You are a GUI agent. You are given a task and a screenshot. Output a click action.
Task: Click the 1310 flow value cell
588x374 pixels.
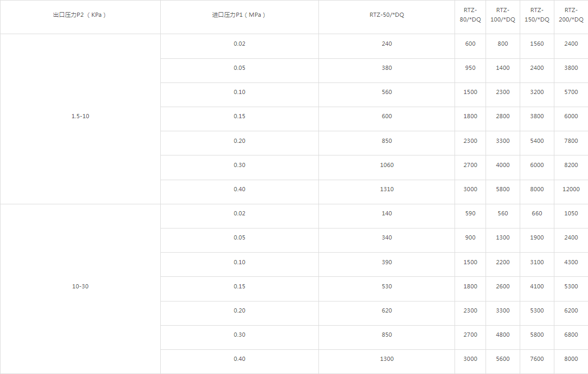[387, 189]
